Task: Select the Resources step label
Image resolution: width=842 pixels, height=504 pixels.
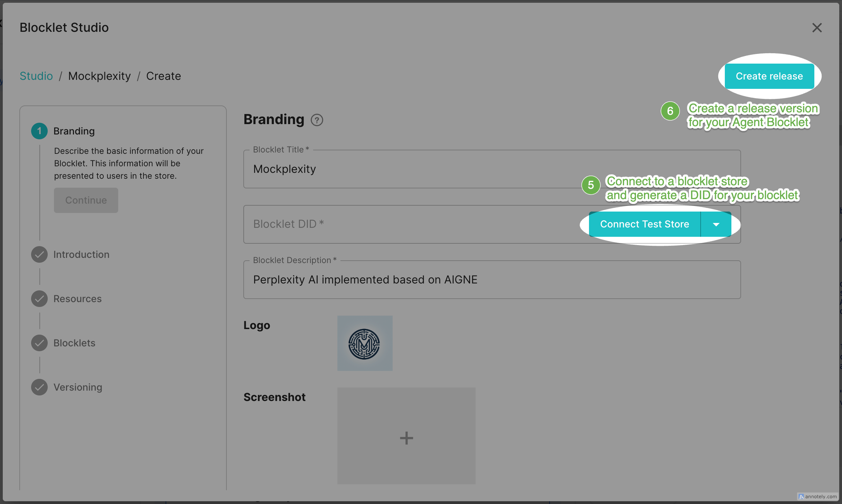Action: (x=77, y=299)
